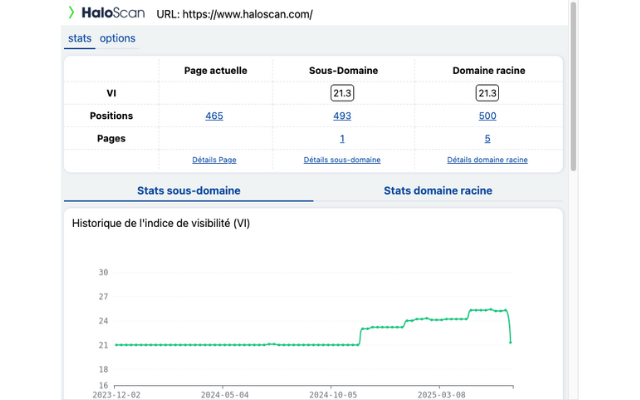Open the 500 domaine racine positions link
The width and height of the screenshot is (640, 400).
click(x=487, y=116)
